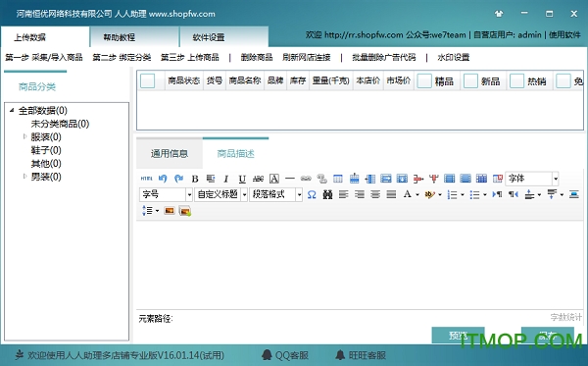588x366 pixels.
Task: Click the boxed A font border icon
Action: point(274,179)
